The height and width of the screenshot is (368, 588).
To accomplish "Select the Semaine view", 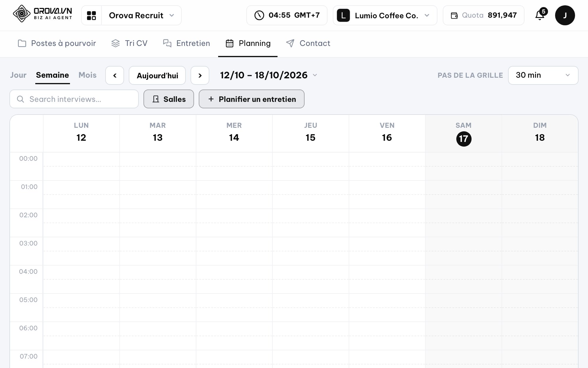I will click(52, 75).
